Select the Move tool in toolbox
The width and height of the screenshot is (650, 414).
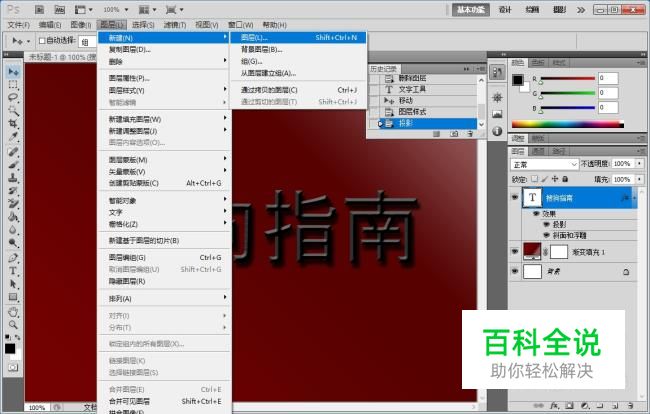[13, 72]
